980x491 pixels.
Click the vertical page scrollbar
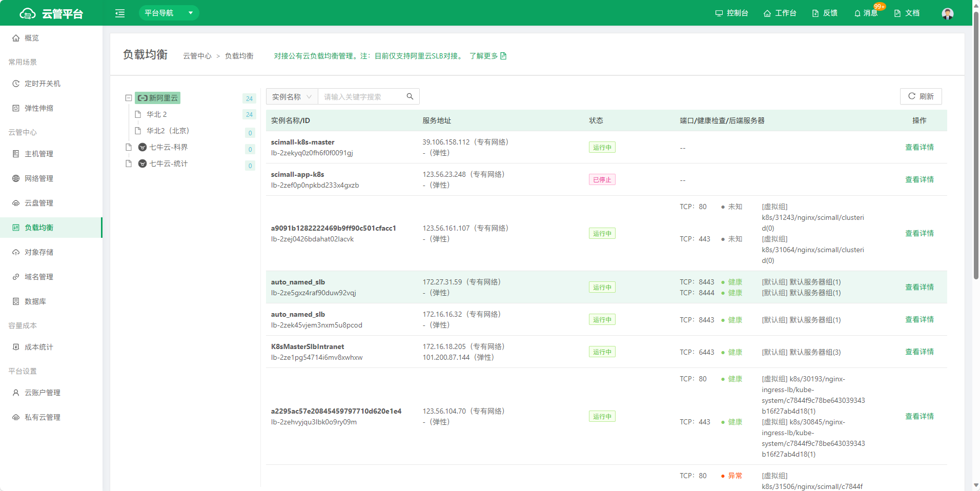point(976,145)
